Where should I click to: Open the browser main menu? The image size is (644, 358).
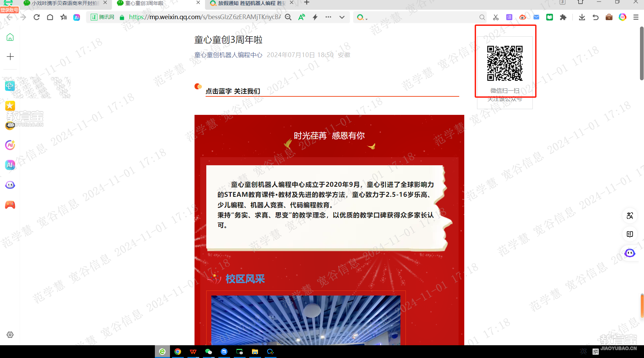[x=636, y=17]
